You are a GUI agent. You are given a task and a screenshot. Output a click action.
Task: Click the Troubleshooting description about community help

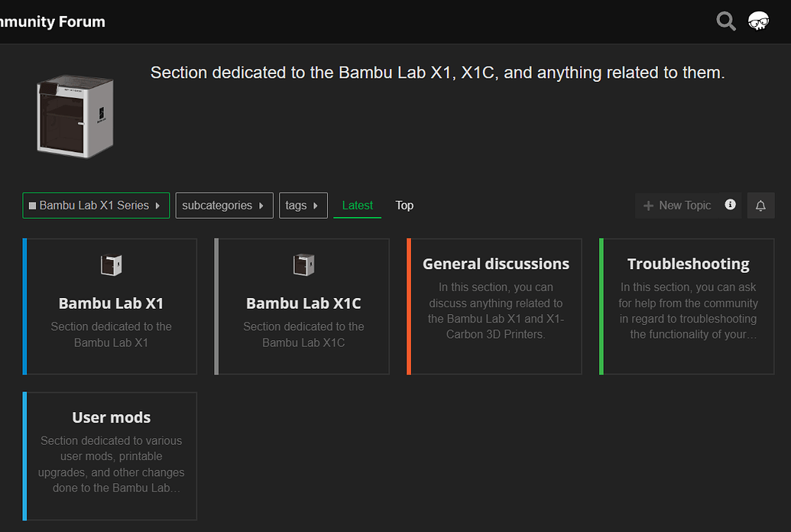[x=689, y=310]
